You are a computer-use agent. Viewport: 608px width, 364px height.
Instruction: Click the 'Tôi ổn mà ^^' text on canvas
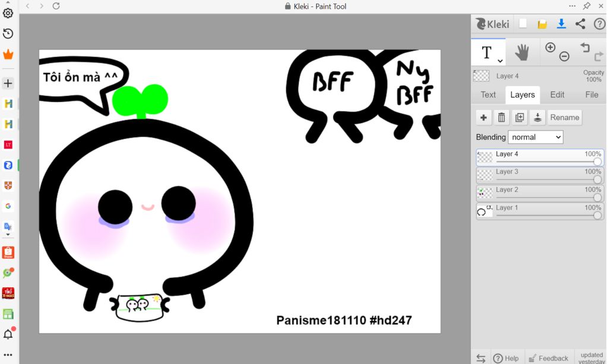pos(80,77)
